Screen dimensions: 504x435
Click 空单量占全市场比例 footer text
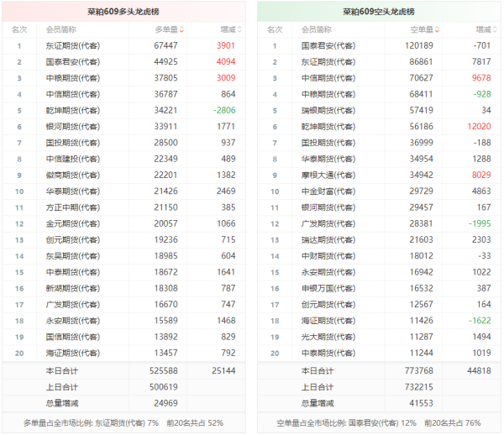379,423
